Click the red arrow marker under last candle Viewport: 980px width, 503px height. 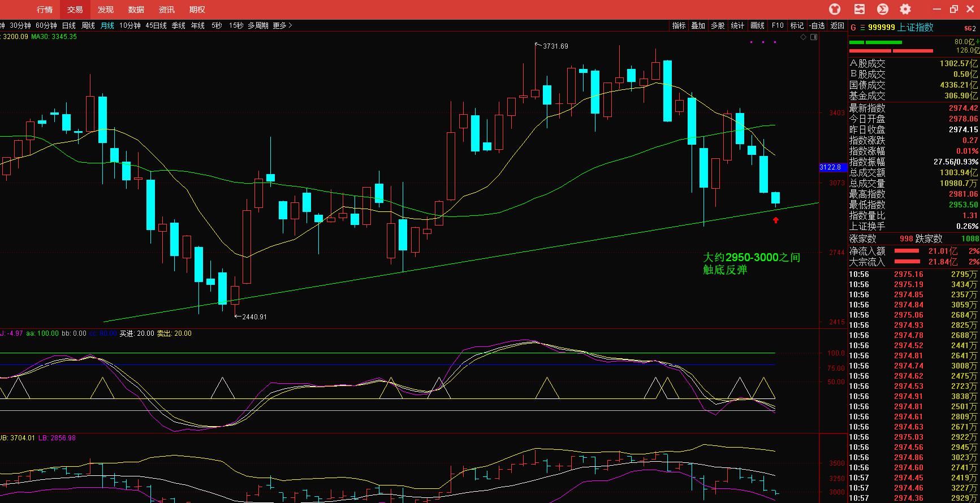tap(775, 220)
